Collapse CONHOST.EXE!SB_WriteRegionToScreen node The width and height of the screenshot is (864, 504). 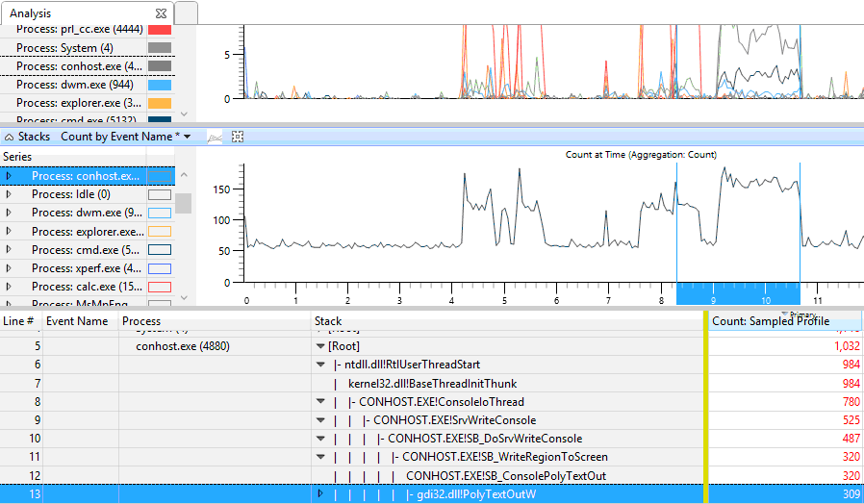[x=320, y=457]
